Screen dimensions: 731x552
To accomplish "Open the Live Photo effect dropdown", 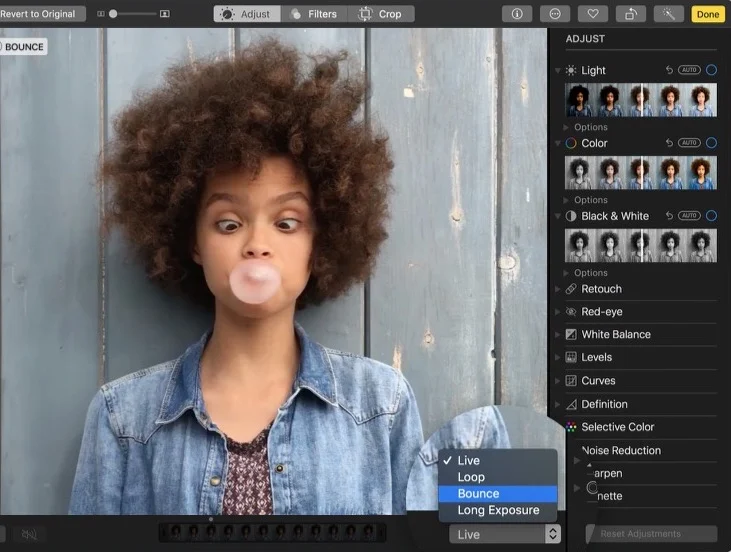I will 504,535.
